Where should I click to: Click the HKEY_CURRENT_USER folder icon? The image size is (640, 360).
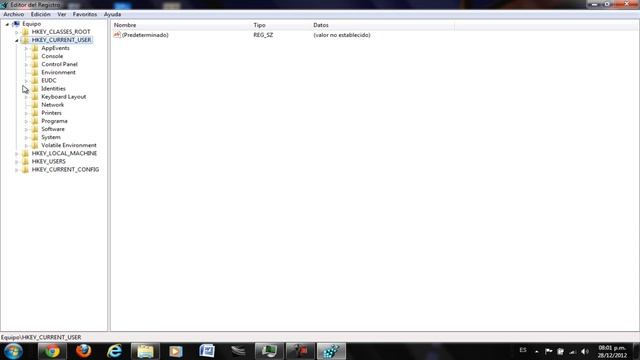click(x=25, y=40)
